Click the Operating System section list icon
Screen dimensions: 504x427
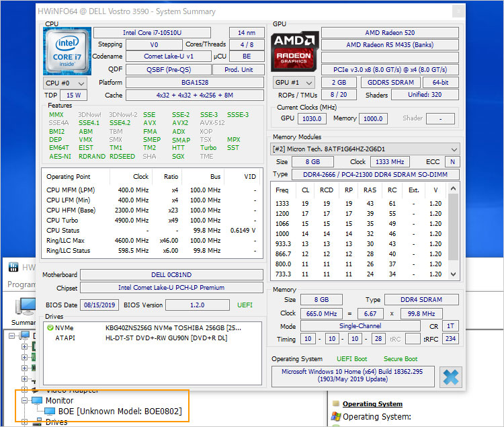point(335,403)
